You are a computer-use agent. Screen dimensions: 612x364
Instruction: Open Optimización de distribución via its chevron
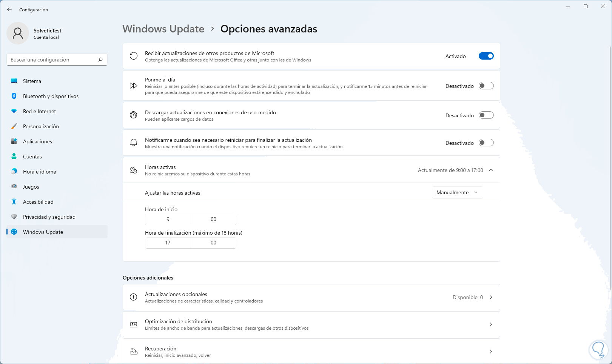click(x=491, y=324)
